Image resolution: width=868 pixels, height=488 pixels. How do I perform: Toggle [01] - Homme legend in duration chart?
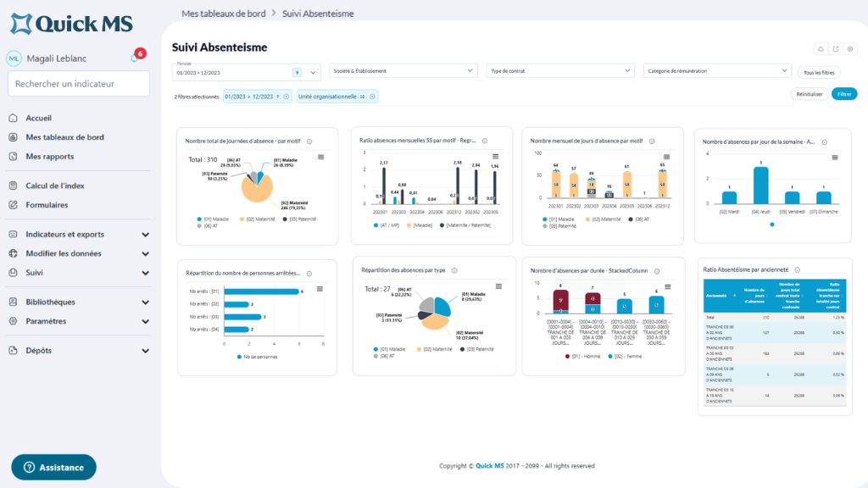coord(582,357)
